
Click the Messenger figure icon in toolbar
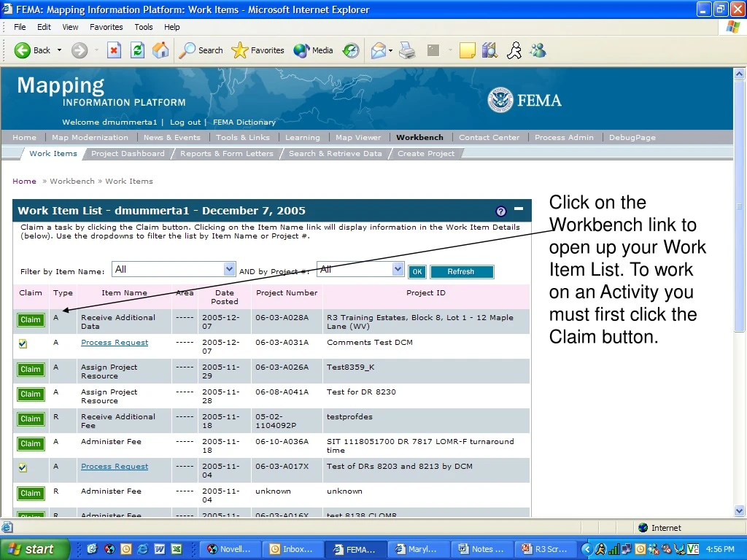pyautogui.click(x=514, y=50)
